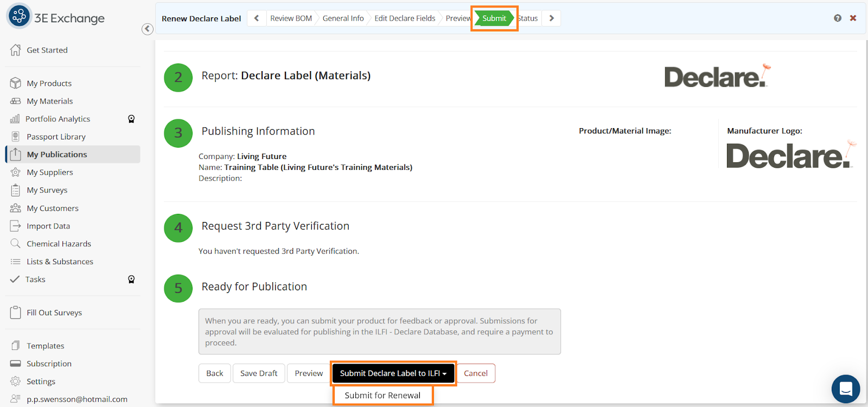Click the Lists & Substances list icon
The height and width of the screenshot is (407, 868).
pos(15,262)
